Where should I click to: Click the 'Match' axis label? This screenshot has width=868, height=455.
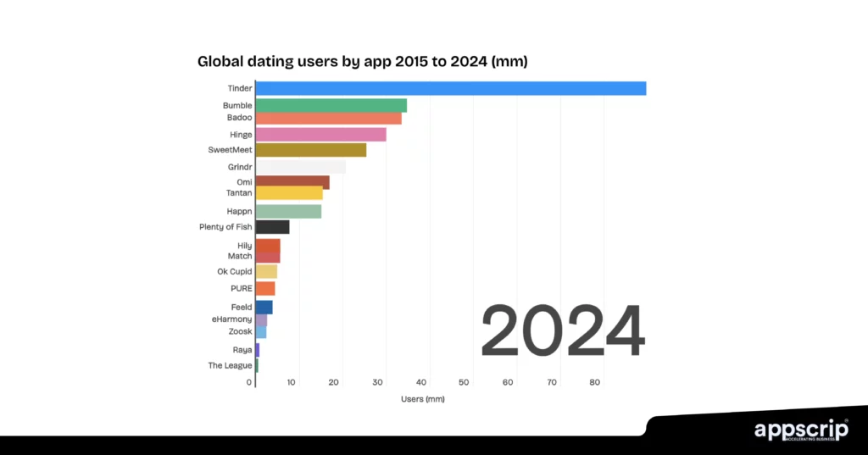point(240,256)
